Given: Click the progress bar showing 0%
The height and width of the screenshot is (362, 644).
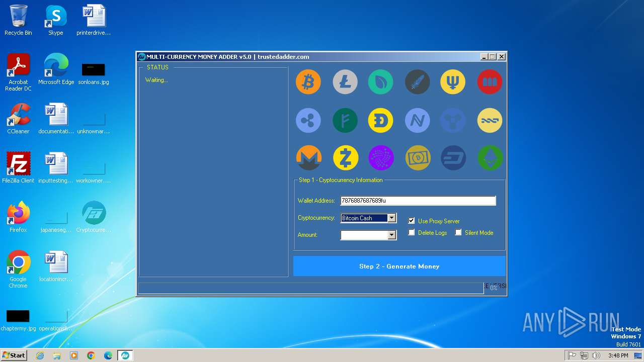Looking at the screenshot, I should click(311, 288).
